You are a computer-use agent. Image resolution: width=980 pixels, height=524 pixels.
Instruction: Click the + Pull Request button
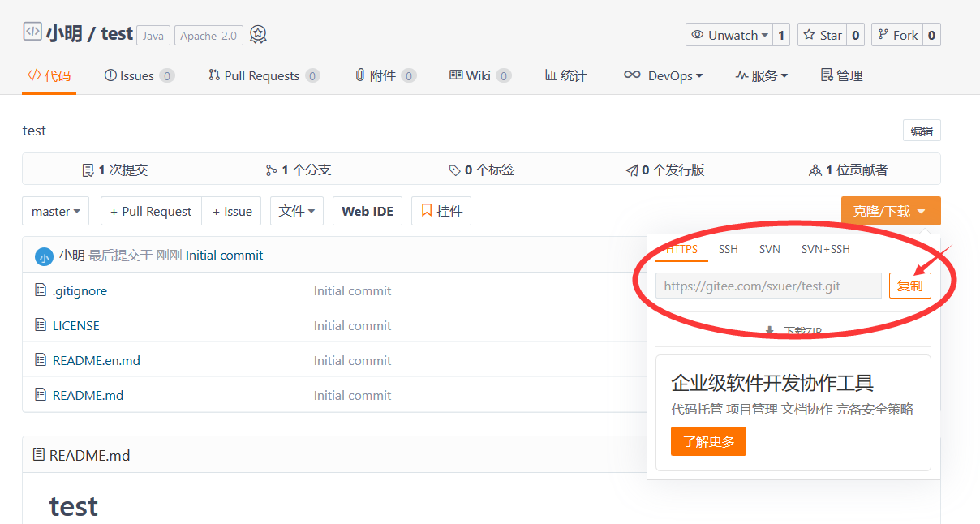151,211
